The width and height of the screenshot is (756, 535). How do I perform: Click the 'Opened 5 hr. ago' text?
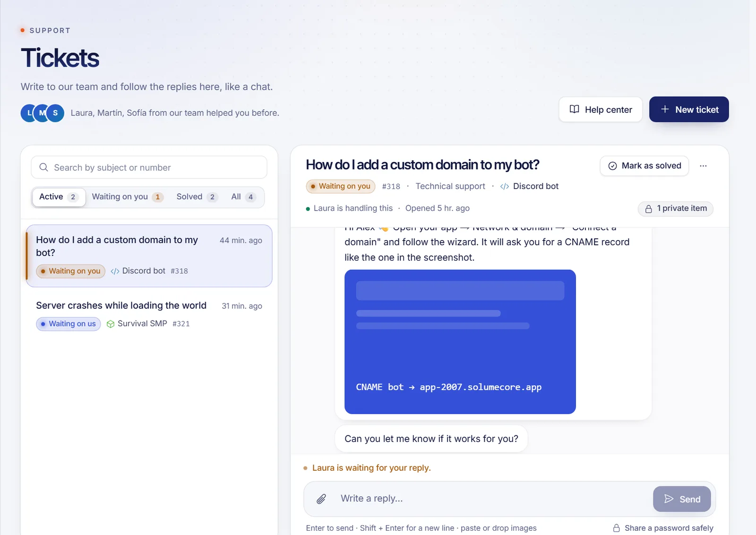coord(438,208)
